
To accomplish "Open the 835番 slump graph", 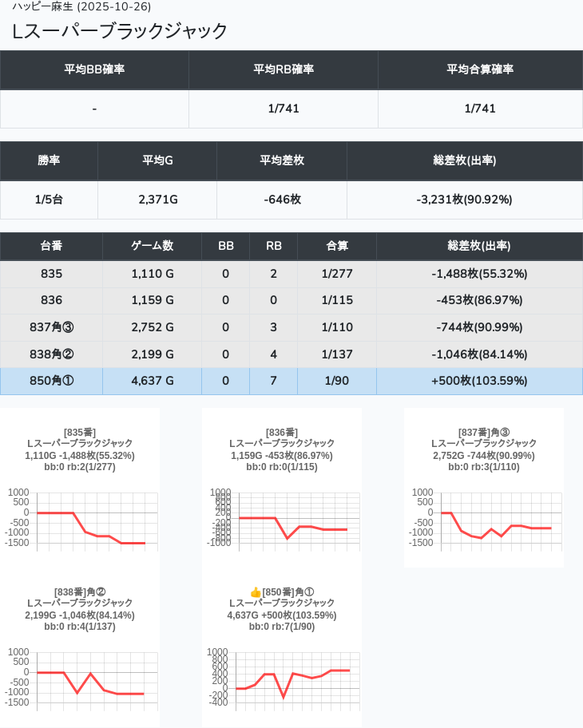I will click(80, 519).
